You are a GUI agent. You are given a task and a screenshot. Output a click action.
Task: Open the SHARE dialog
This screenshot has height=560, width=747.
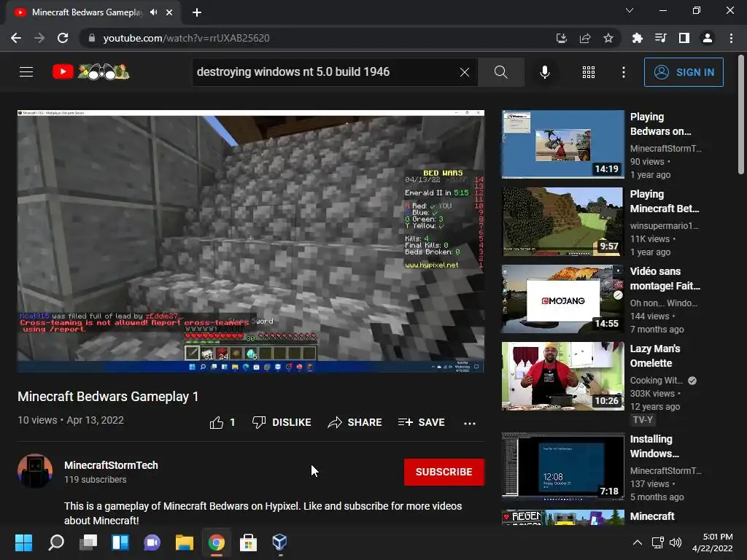(355, 422)
